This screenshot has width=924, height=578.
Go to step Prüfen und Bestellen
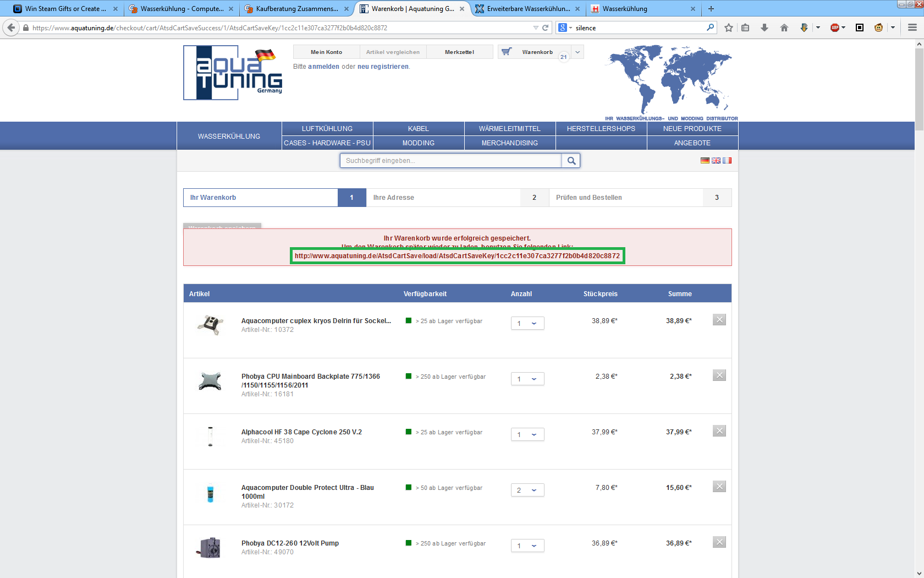[x=640, y=198]
